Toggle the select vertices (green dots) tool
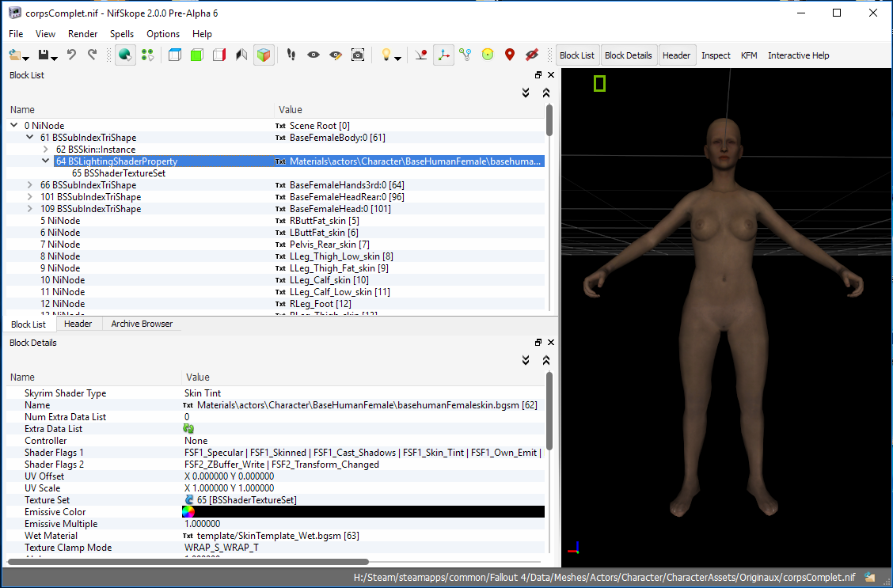Image resolution: width=893 pixels, height=588 pixels. click(x=147, y=55)
